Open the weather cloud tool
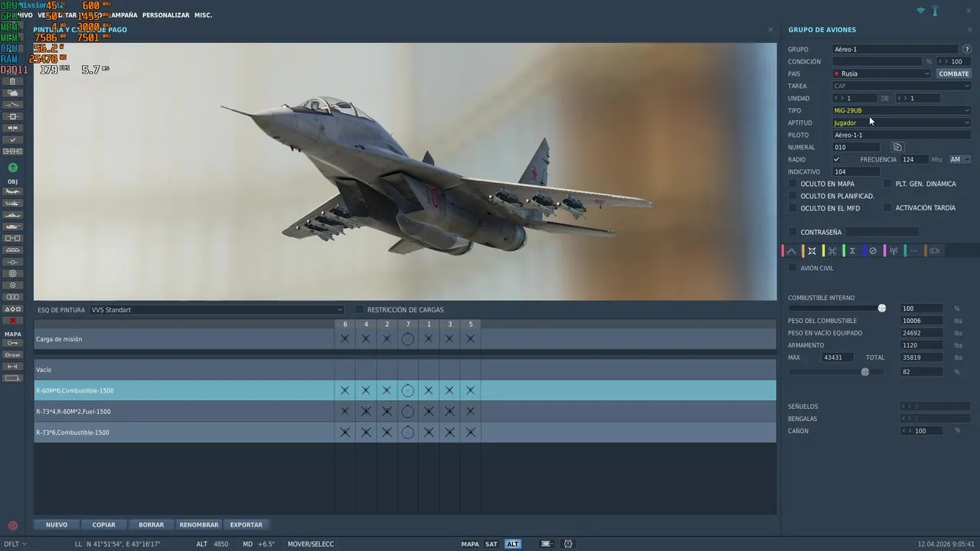This screenshot has height=551, width=980. pos(12,93)
